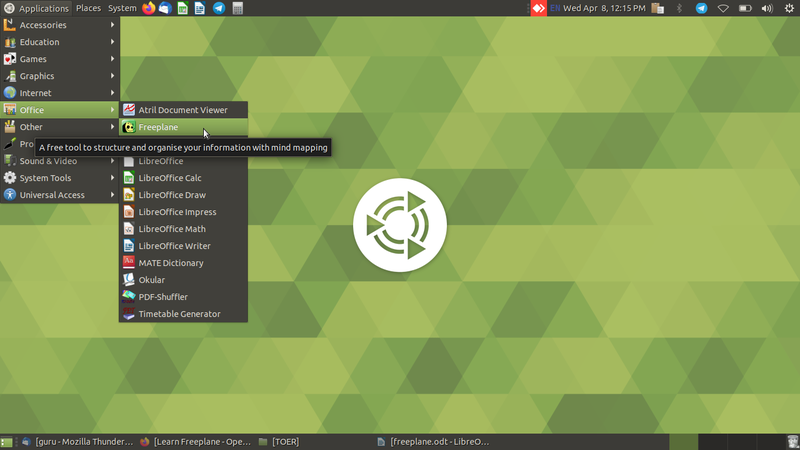Expand the Graphics submenu

60,76
